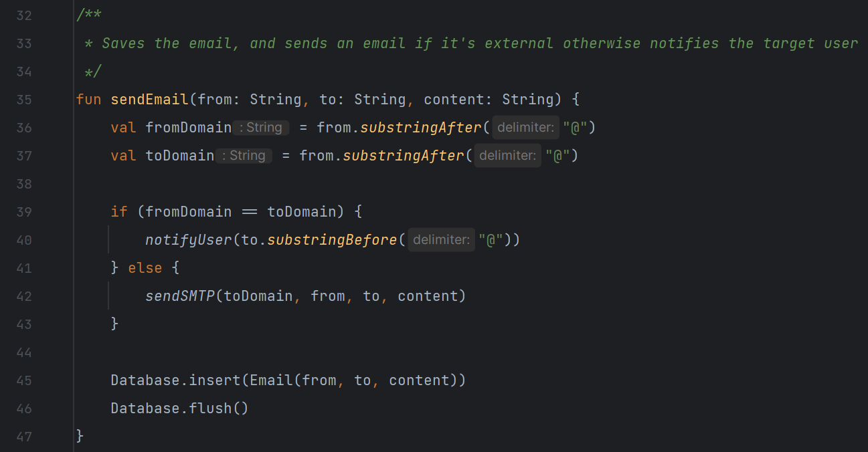Click the Database.flush() call
868x452 pixels.
click(179, 409)
